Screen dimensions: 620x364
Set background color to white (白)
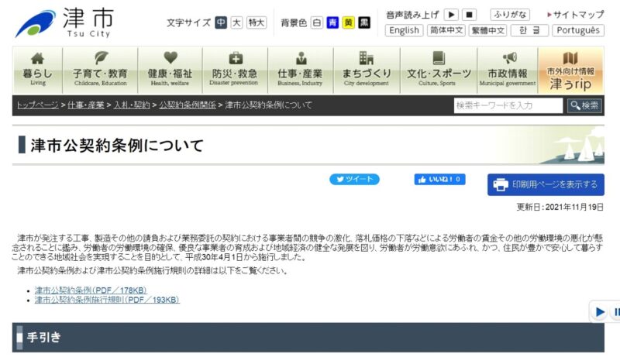point(317,22)
